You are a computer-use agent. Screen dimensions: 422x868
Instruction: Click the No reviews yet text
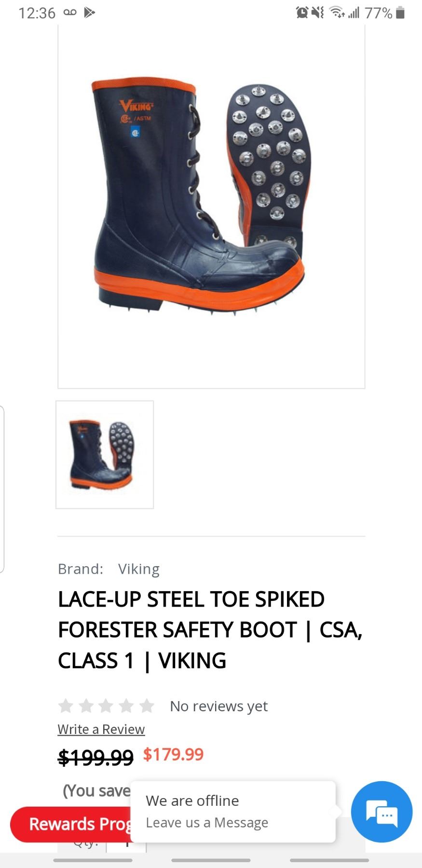point(218,706)
